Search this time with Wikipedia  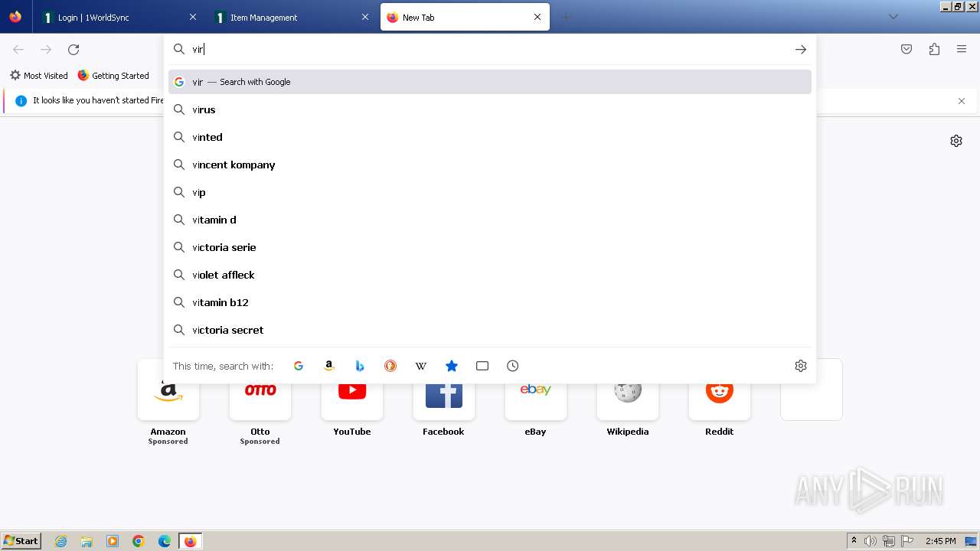421,366
